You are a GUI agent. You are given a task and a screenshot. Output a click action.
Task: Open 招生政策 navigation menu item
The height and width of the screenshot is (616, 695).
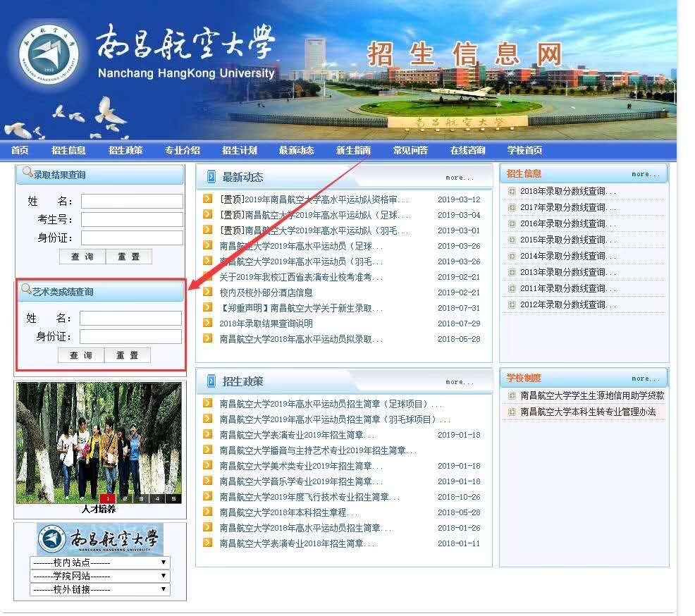(125, 150)
